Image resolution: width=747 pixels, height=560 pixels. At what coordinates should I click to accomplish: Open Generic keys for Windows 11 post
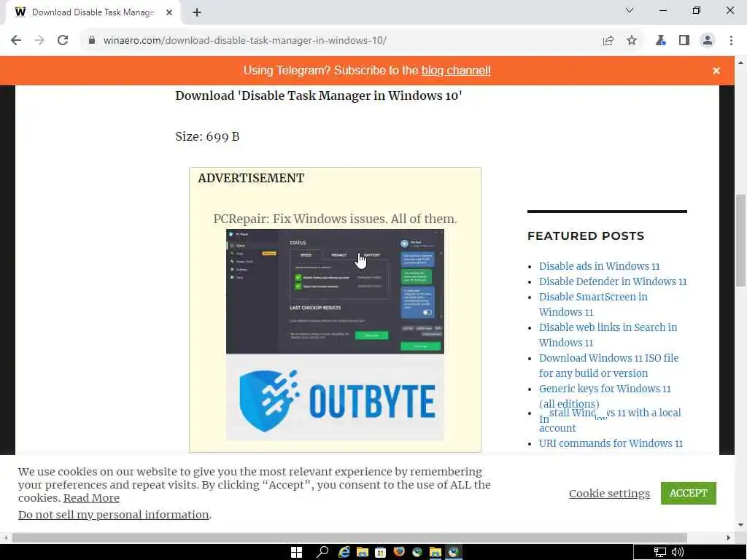tap(605, 395)
